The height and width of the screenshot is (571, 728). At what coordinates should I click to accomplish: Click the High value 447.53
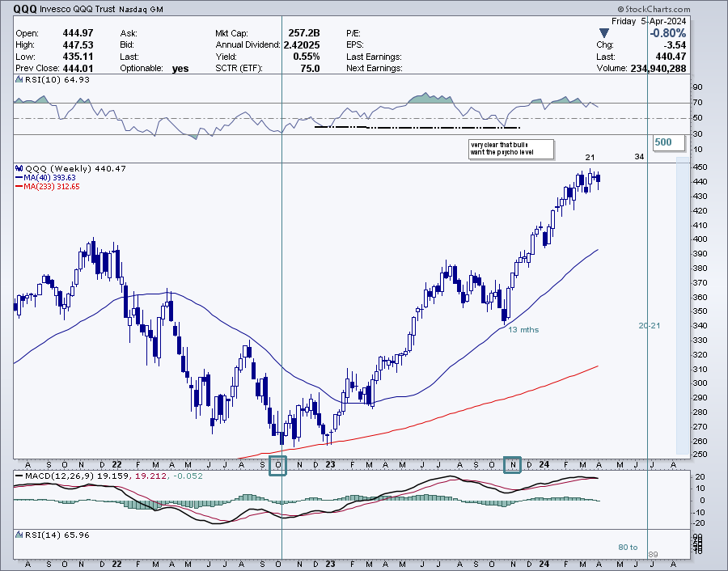pyautogui.click(x=78, y=45)
